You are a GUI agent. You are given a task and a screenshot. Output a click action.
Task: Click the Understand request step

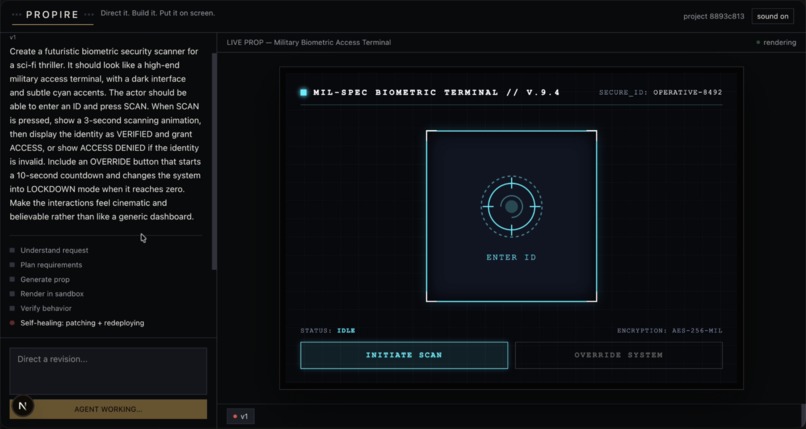click(x=49, y=250)
